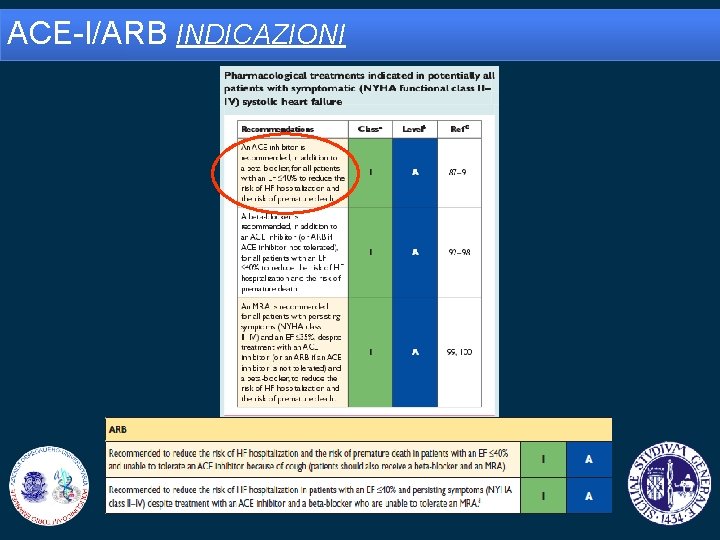Click the green I cell in the ARB cough-intolerance row
This screenshot has width=720, height=540.
tap(543, 460)
